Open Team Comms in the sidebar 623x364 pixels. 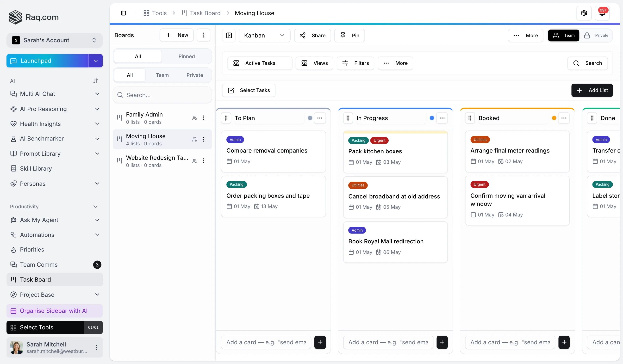(55, 265)
